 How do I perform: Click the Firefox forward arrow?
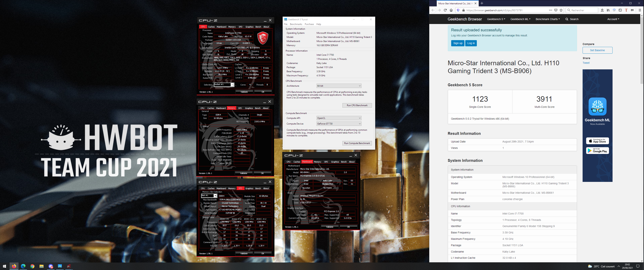(439, 10)
